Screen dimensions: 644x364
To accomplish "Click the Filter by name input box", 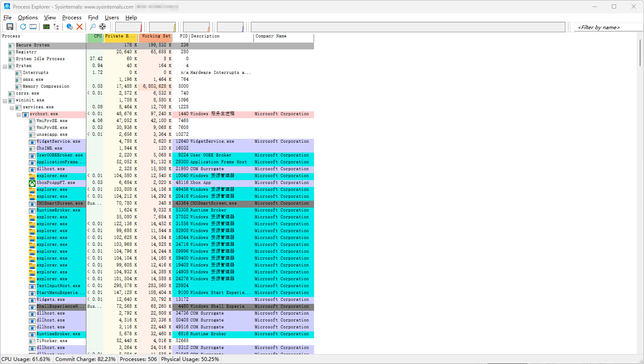I will click(607, 27).
